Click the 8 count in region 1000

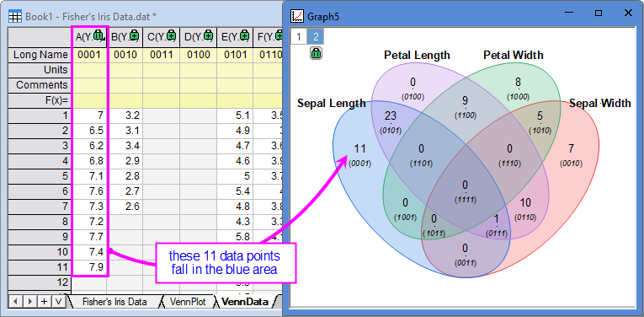(518, 82)
